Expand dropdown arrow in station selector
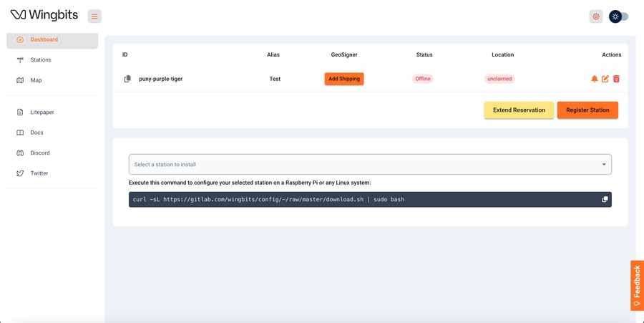 (603, 165)
